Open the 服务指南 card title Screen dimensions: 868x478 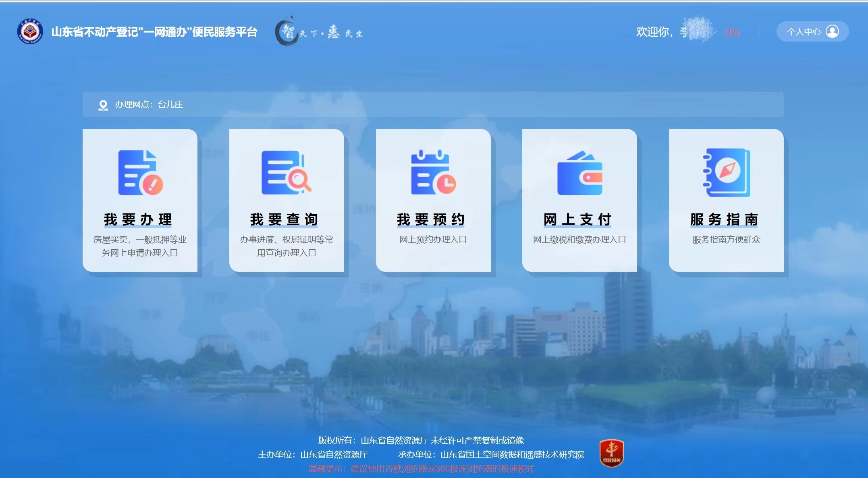coord(725,219)
